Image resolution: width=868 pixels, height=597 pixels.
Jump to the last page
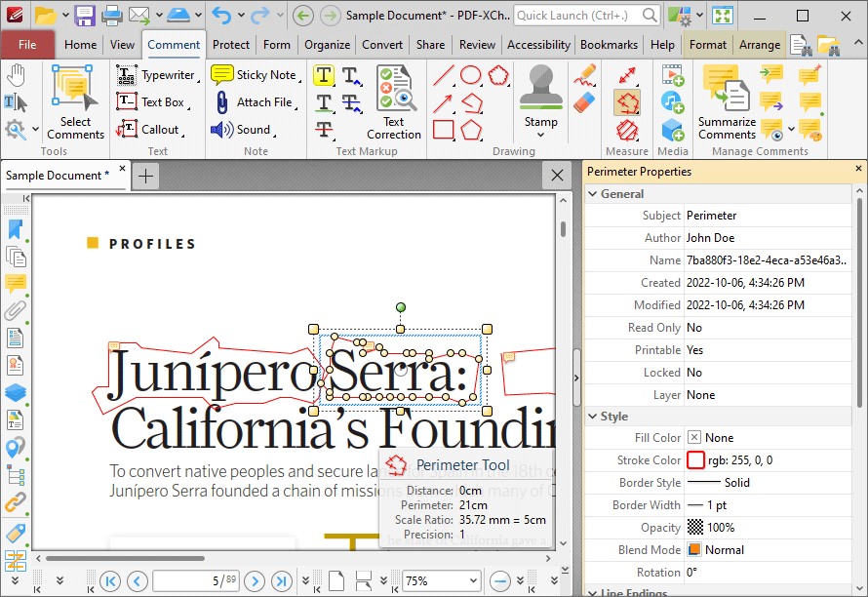tap(281, 581)
